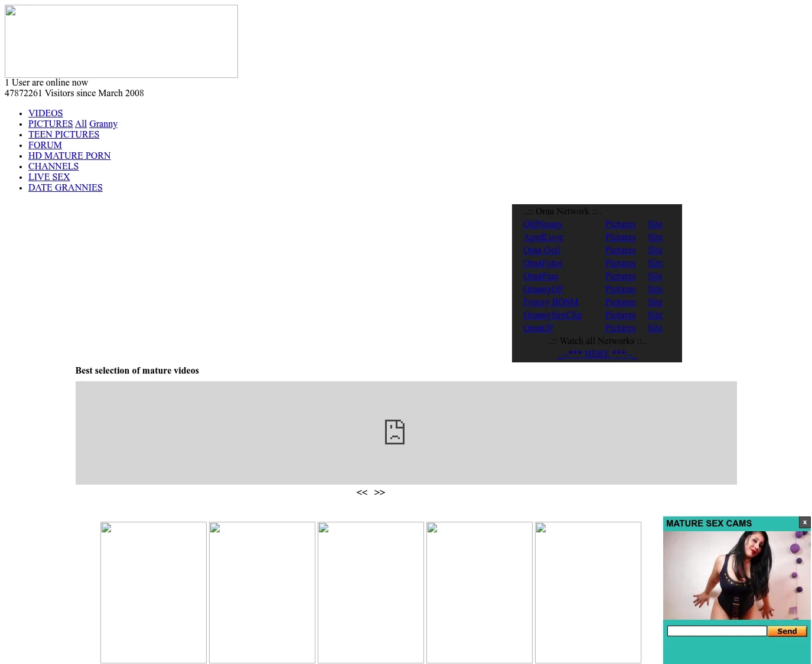Open the FORUM page
Viewport: 812px width, 664px height.
45,145
